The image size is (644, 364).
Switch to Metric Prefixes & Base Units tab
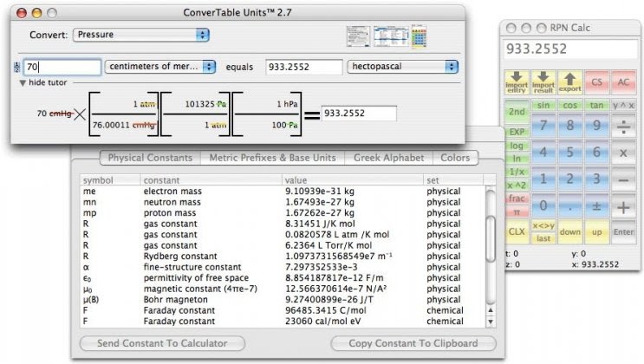[x=273, y=158]
